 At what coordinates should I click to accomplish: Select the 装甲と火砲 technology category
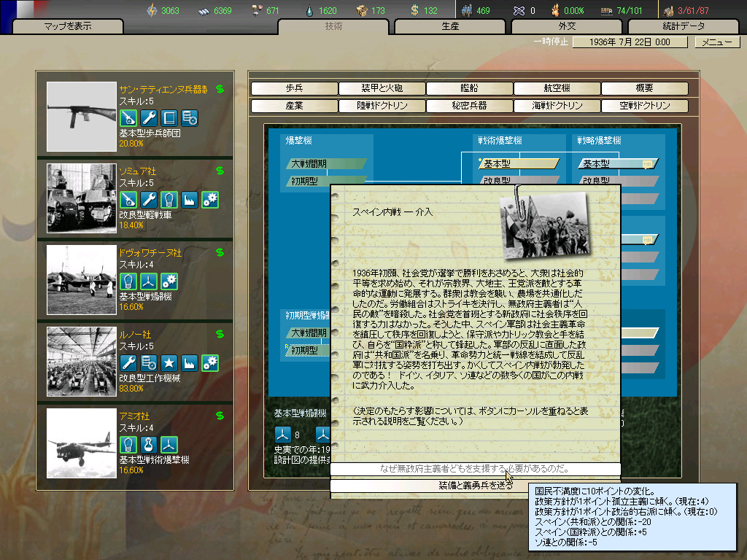click(382, 88)
